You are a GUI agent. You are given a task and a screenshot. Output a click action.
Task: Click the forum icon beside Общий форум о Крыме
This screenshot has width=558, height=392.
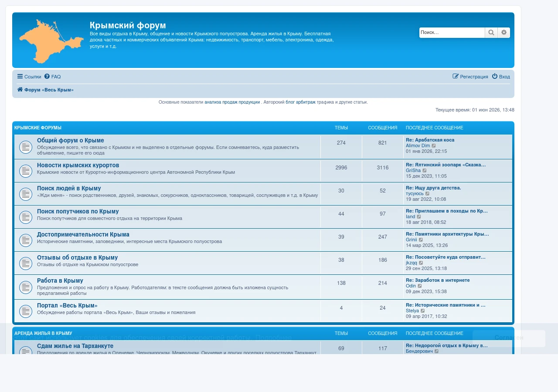[x=26, y=147]
